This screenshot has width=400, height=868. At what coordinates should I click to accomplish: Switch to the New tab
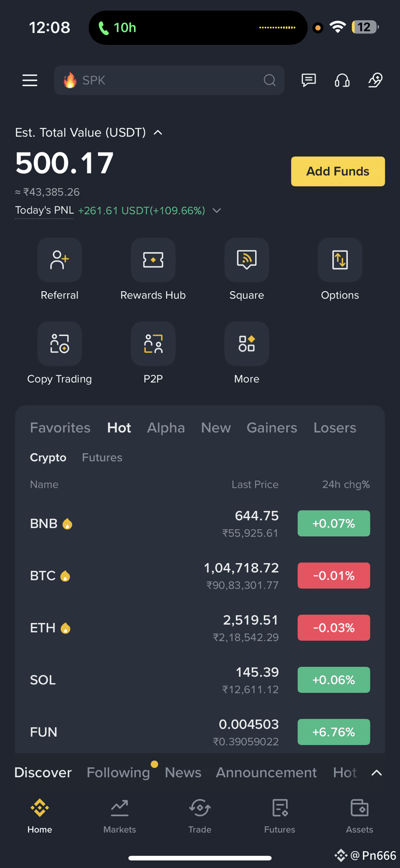coord(216,427)
